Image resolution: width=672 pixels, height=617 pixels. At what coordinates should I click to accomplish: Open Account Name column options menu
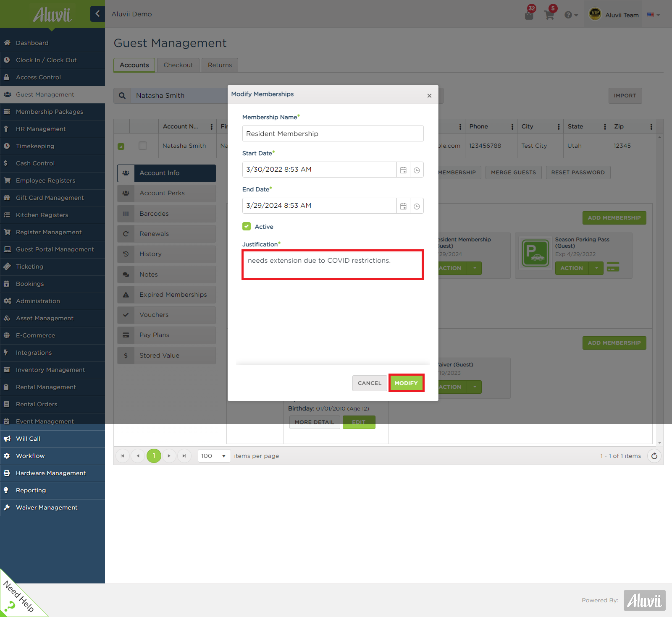pos(211,127)
